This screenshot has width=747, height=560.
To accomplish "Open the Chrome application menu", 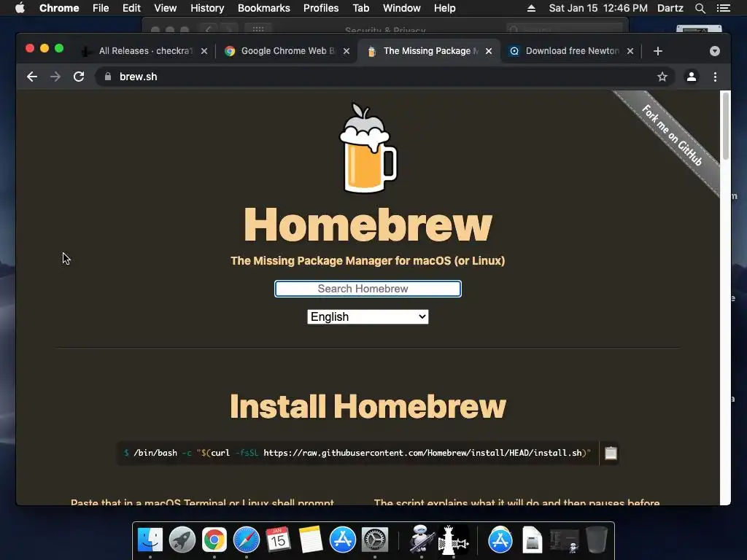I will pyautogui.click(x=59, y=8).
